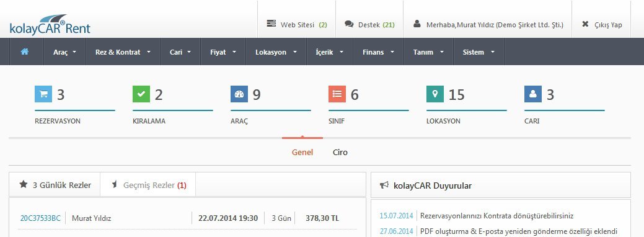The image size is (644, 237).
Task: Expand the Sistem dropdown menu
Action: click(x=479, y=52)
